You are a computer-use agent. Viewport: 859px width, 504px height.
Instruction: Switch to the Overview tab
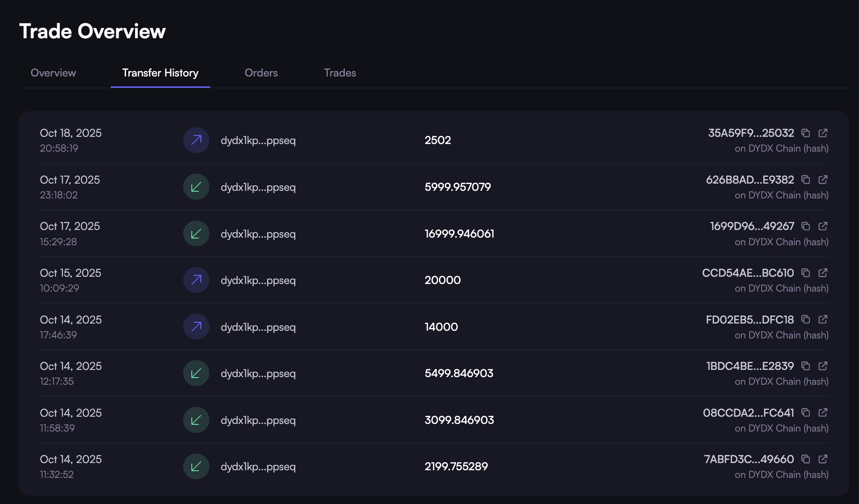pos(53,73)
